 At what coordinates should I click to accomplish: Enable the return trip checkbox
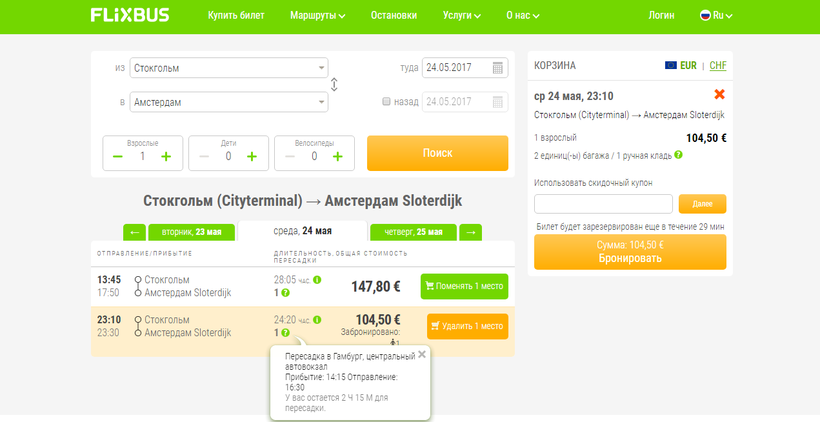pyautogui.click(x=386, y=101)
